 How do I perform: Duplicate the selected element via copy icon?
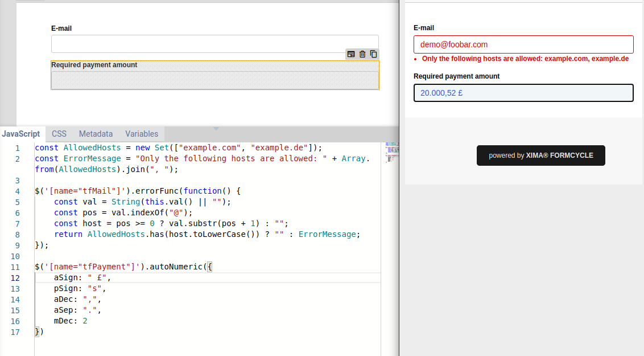[373, 54]
